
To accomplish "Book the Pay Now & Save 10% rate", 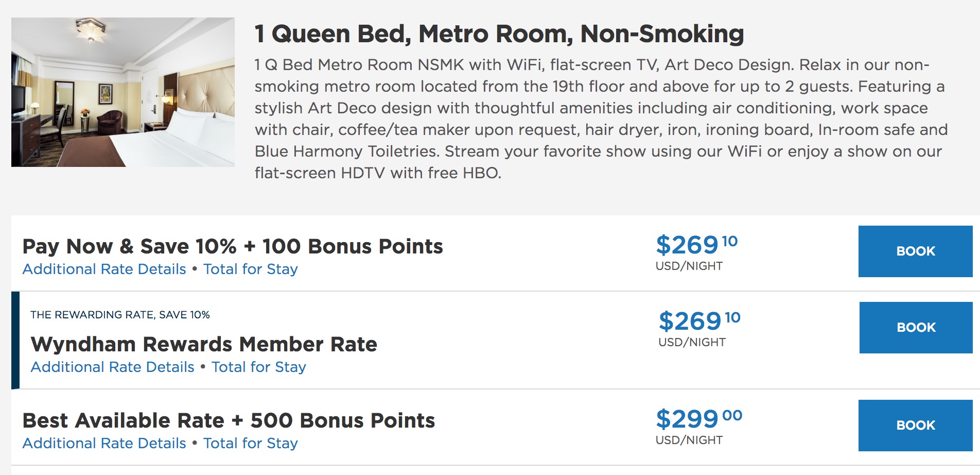I will (915, 251).
